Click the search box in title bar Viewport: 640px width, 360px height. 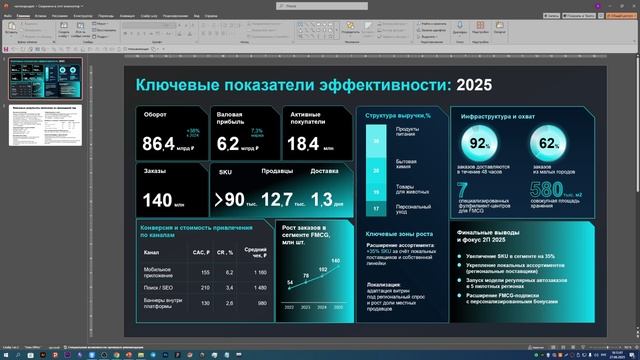coord(322,6)
